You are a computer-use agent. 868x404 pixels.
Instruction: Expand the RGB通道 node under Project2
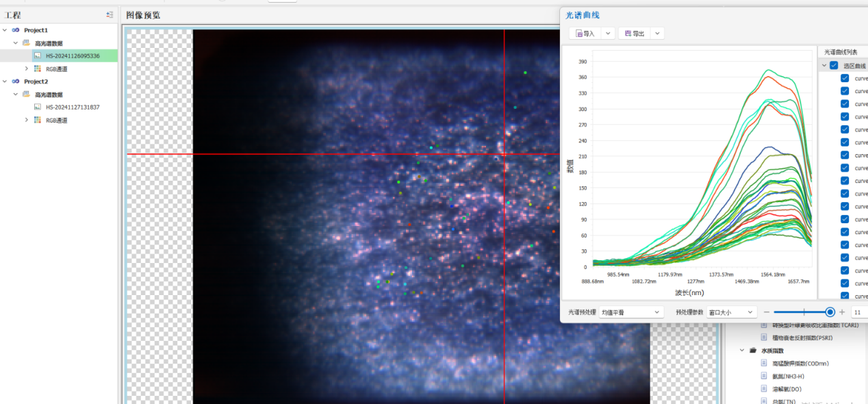click(x=27, y=120)
